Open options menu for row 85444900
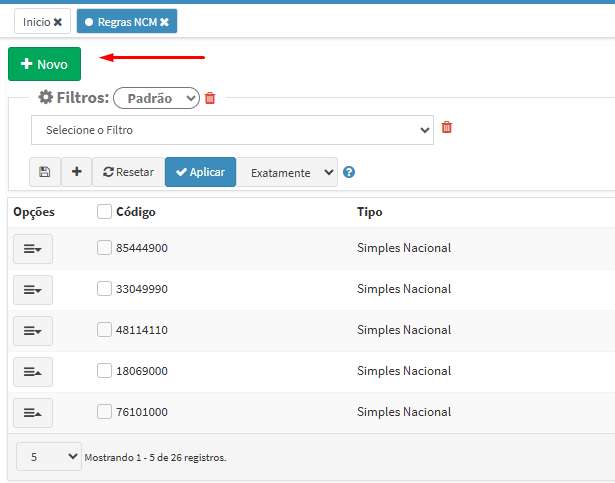This screenshot has height=483, width=615. tap(32, 248)
